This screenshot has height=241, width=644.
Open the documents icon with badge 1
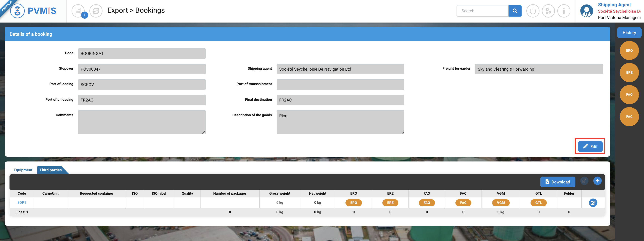click(78, 11)
